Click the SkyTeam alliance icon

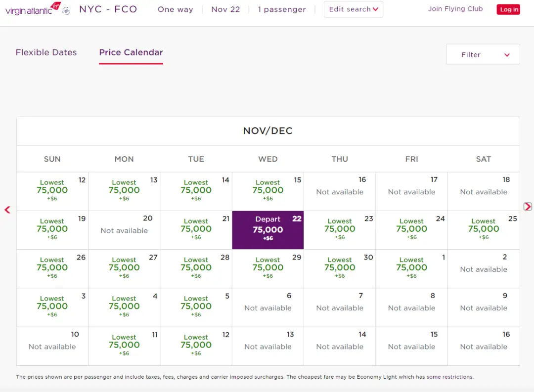(67, 11)
